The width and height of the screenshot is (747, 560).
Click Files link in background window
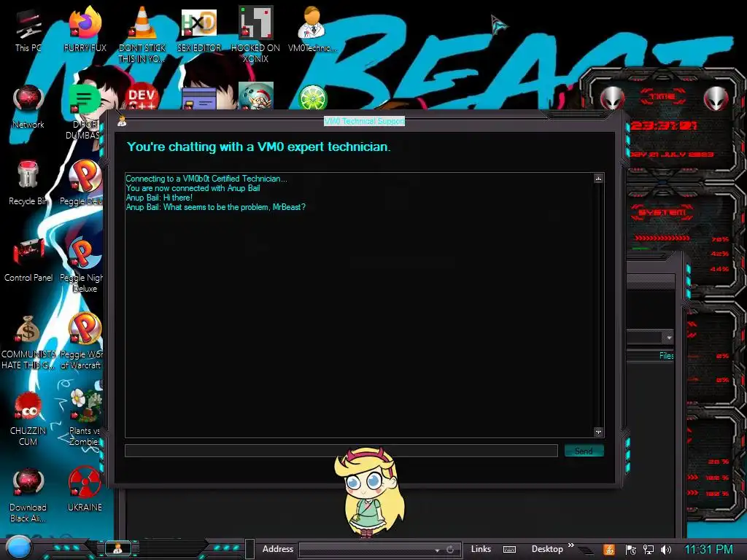(x=667, y=356)
